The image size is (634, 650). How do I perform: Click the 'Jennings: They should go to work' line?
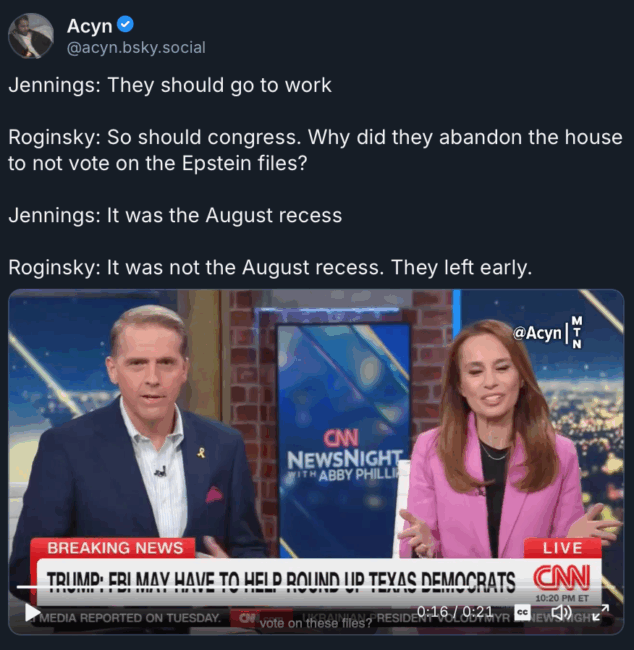pos(170,85)
